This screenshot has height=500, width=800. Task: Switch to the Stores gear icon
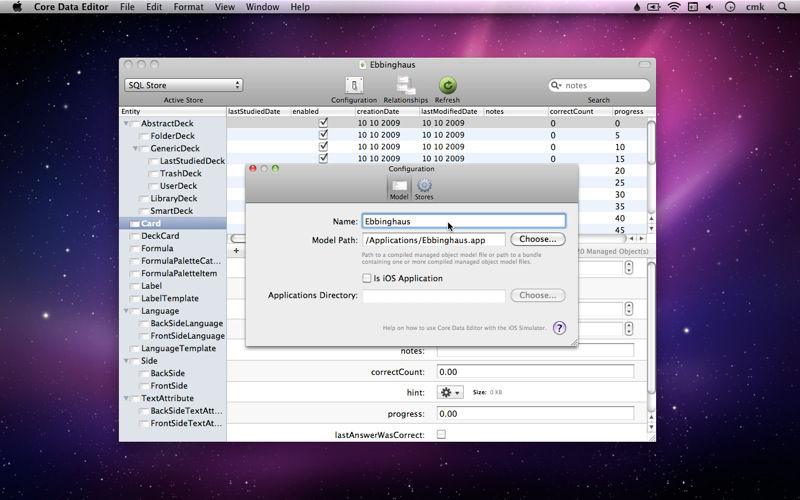(x=424, y=185)
